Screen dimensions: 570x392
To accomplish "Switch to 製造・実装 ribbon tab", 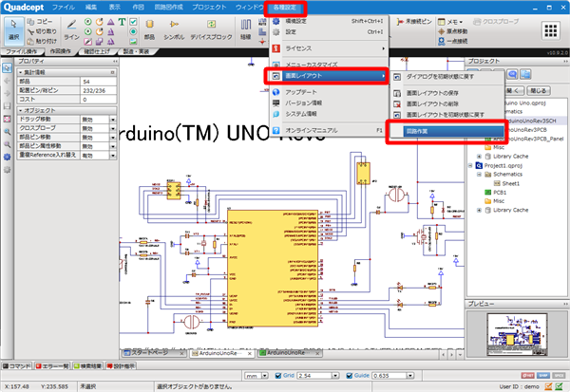I will pos(136,51).
